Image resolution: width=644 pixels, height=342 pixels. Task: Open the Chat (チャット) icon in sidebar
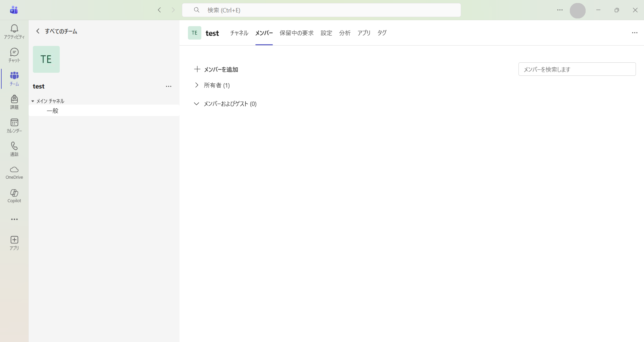pos(14,55)
